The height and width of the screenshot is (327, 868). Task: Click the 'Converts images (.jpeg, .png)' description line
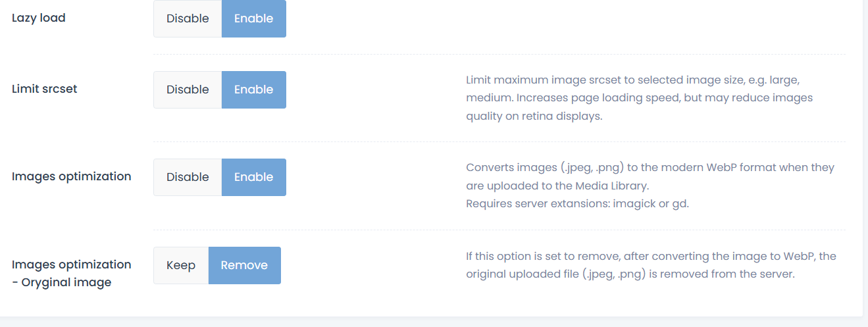tap(650, 167)
